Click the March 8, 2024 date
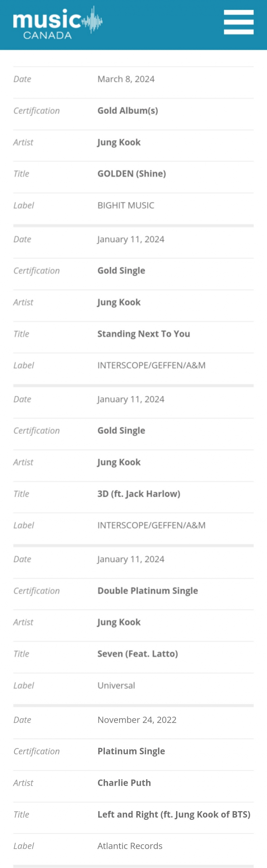Viewport: 267px width, 868px height. click(x=126, y=79)
